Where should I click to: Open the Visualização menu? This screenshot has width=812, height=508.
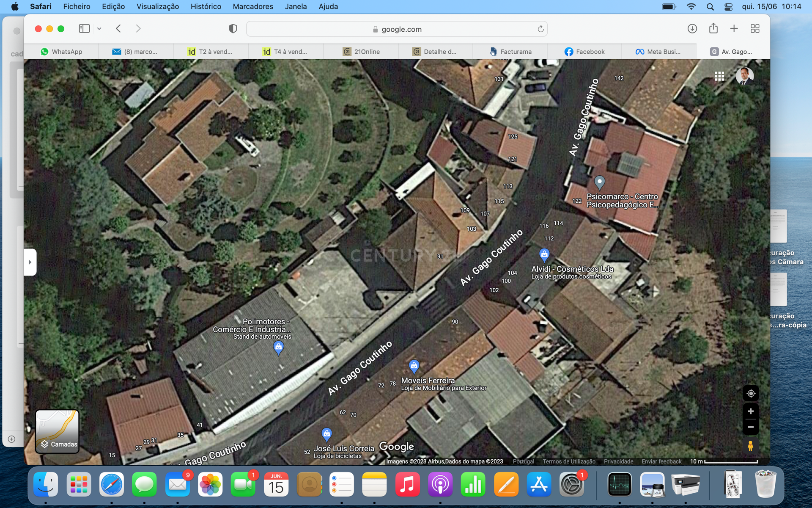[157, 6]
